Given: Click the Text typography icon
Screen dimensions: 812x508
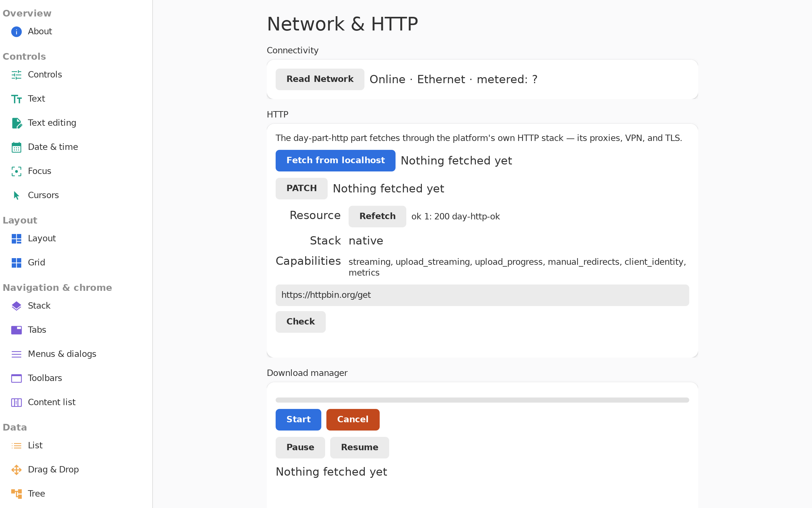Looking at the screenshot, I should point(16,99).
